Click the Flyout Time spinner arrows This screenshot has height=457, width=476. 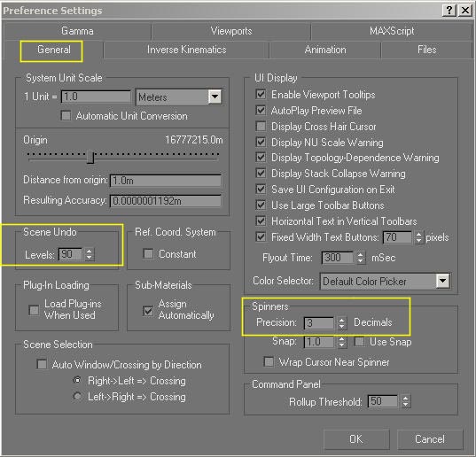coord(360,258)
